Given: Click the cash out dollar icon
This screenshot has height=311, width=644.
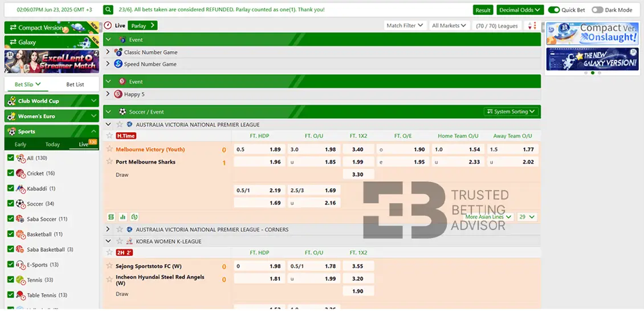Looking at the screenshot, I should pyautogui.click(x=134, y=217).
